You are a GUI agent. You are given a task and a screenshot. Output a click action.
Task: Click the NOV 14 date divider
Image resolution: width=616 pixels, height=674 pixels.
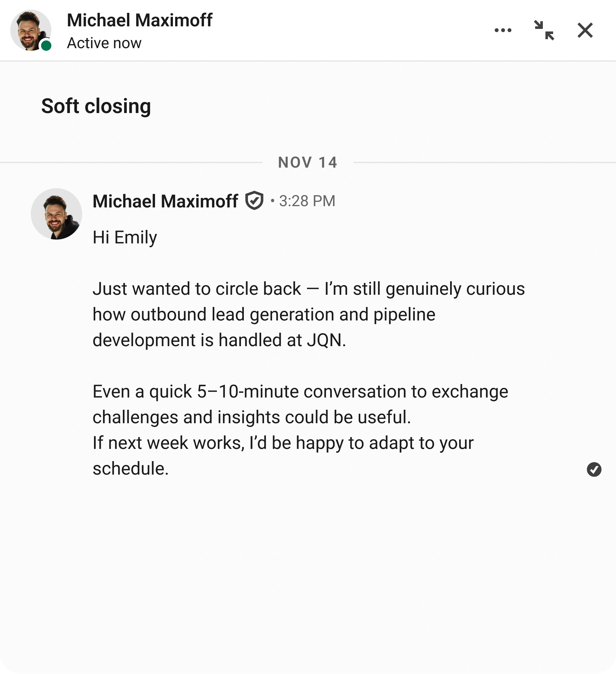pos(308,163)
